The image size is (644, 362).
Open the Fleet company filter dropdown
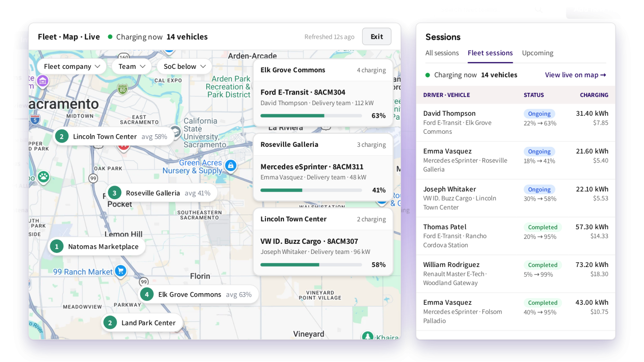(72, 66)
